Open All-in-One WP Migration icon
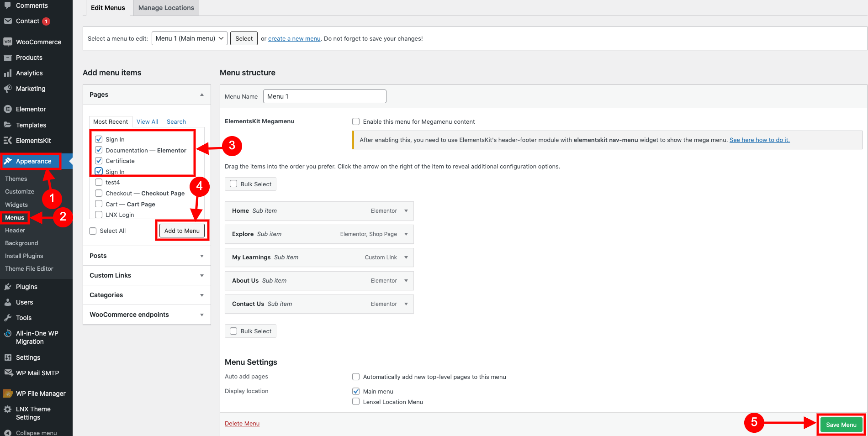The image size is (868, 436). click(x=8, y=333)
